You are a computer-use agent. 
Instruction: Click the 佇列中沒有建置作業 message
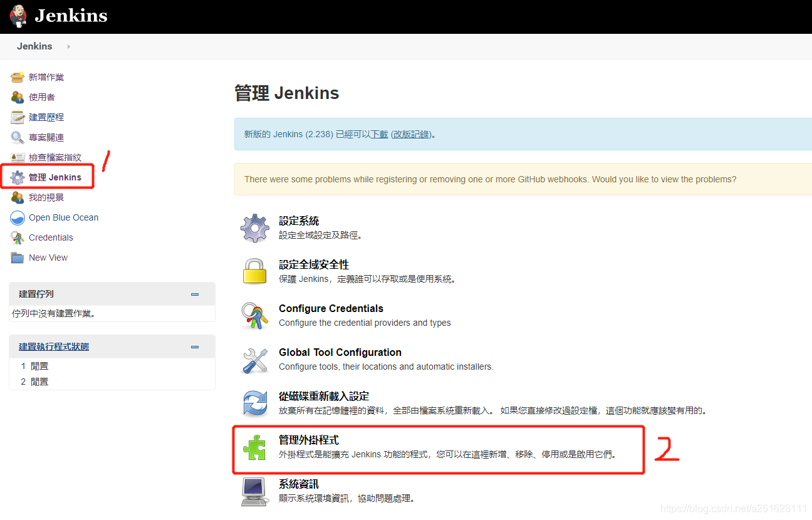(x=54, y=314)
